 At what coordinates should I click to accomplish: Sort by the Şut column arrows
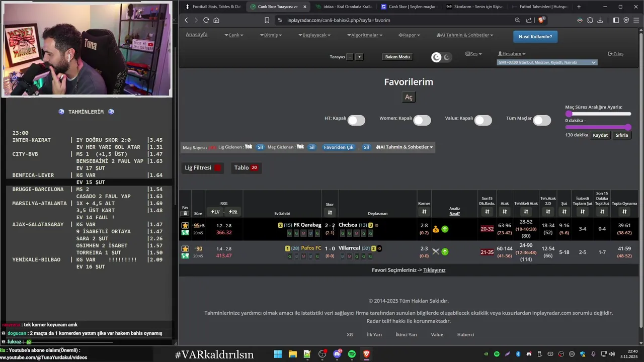564,212
